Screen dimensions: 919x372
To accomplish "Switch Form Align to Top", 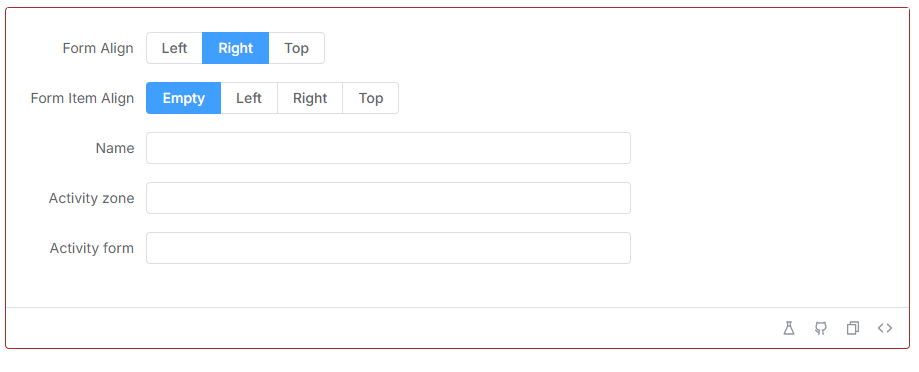I will point(297,48).
